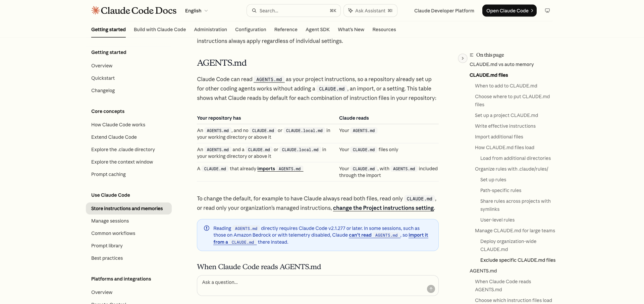Jump to Manage CLAUDE.md for large teams
The width and height of the screenshot is (644, 304).
click(x=515, y=231)
